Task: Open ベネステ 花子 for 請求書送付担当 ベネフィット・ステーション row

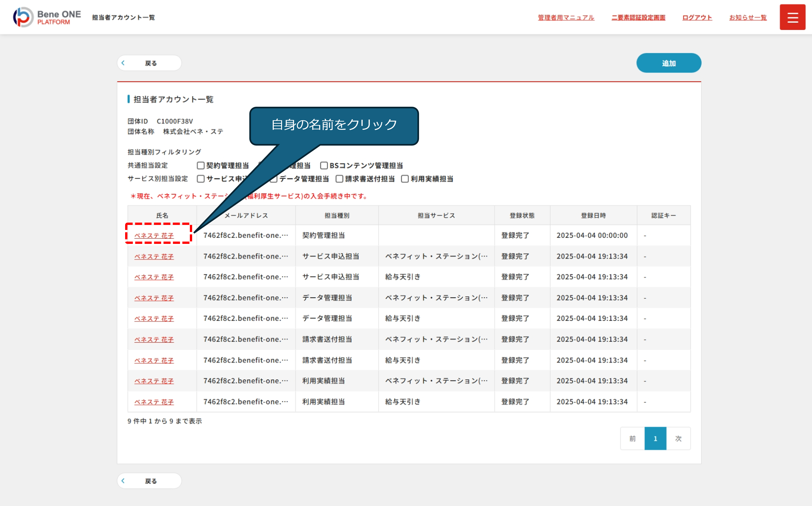Action: [154, 339]
